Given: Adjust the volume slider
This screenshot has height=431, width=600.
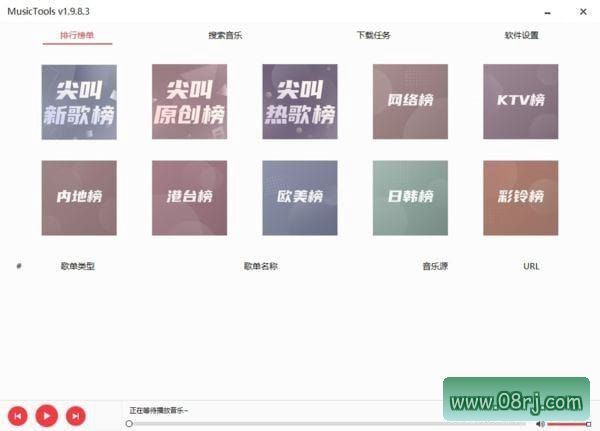Looking at the screenshot, I should 569,424.
